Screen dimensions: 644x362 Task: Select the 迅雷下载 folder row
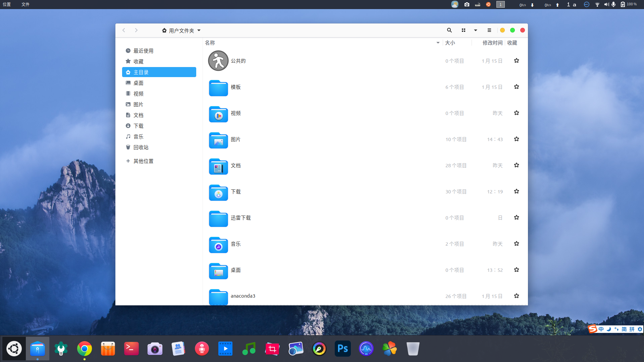tap(241, 218)
